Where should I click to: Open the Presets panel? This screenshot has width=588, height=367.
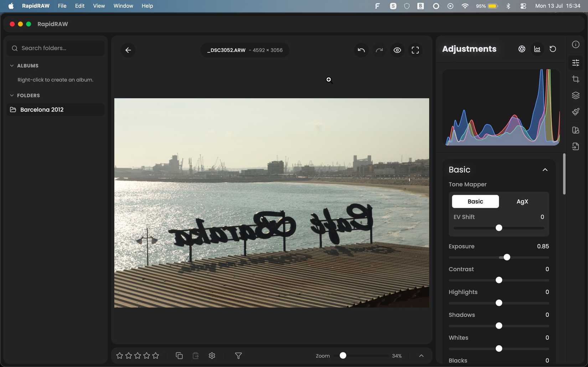click(576, 130)
